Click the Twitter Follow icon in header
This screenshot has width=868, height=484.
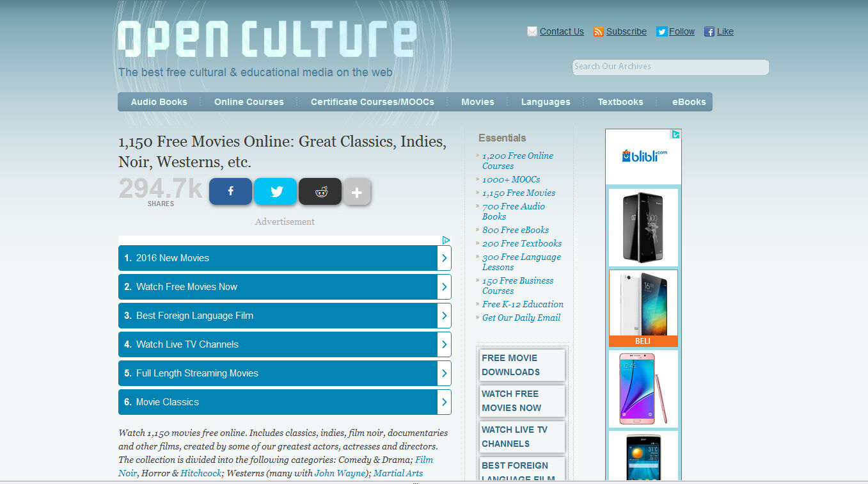click(x=661, y=31)
